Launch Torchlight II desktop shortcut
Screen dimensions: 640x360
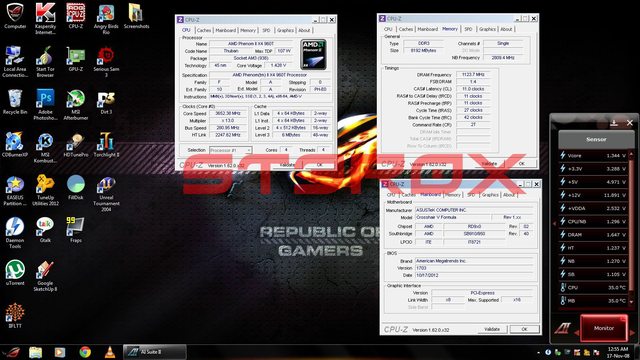[106, 144]
